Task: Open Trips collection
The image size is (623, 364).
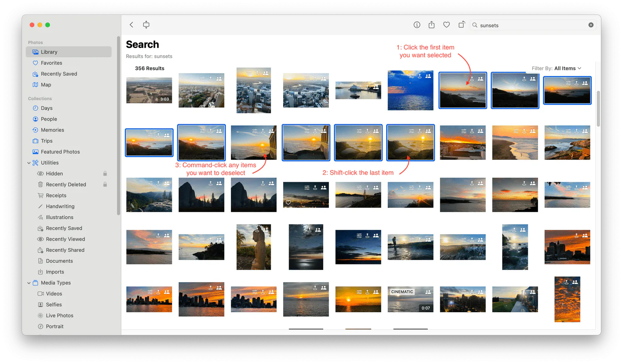Action: coord(69,141)
